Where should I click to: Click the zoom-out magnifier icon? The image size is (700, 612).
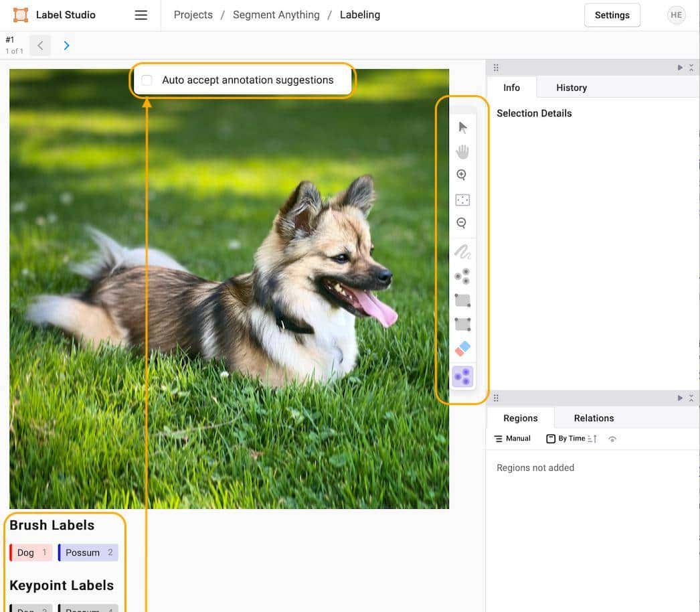pyautogui.click(x=462, y=224)
